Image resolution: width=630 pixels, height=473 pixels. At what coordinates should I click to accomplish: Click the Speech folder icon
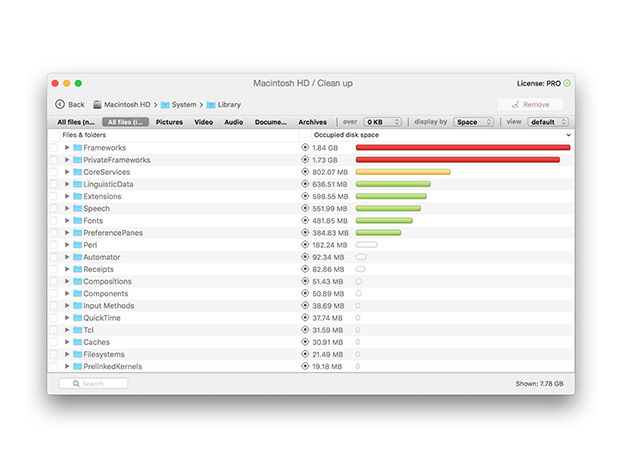78,208
